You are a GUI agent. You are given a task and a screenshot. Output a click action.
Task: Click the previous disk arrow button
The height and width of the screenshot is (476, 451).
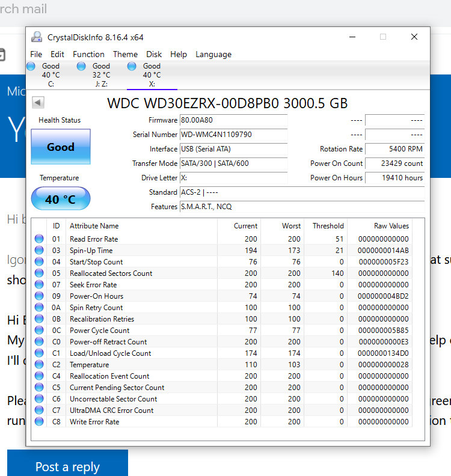point(38,102)
